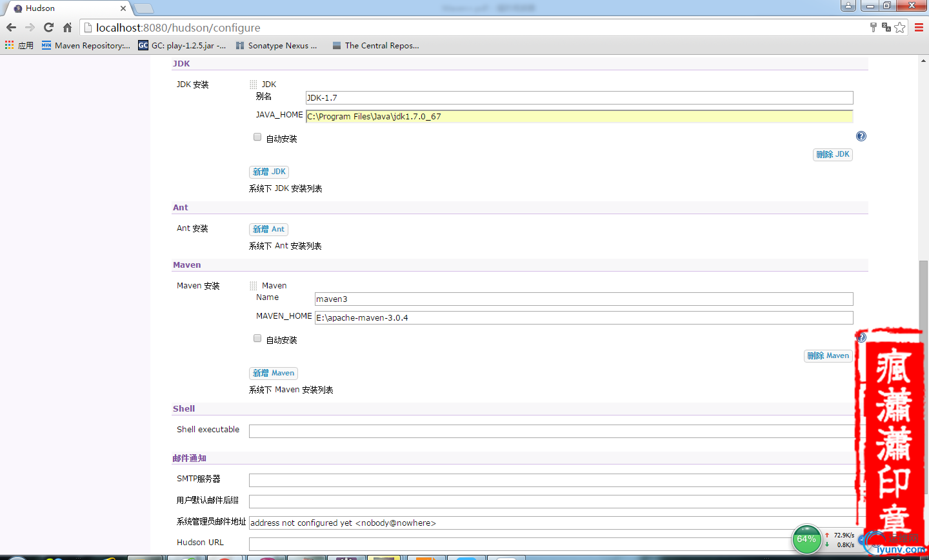Open the Apps (应用) bookmark shortcut

click(19, 45)
